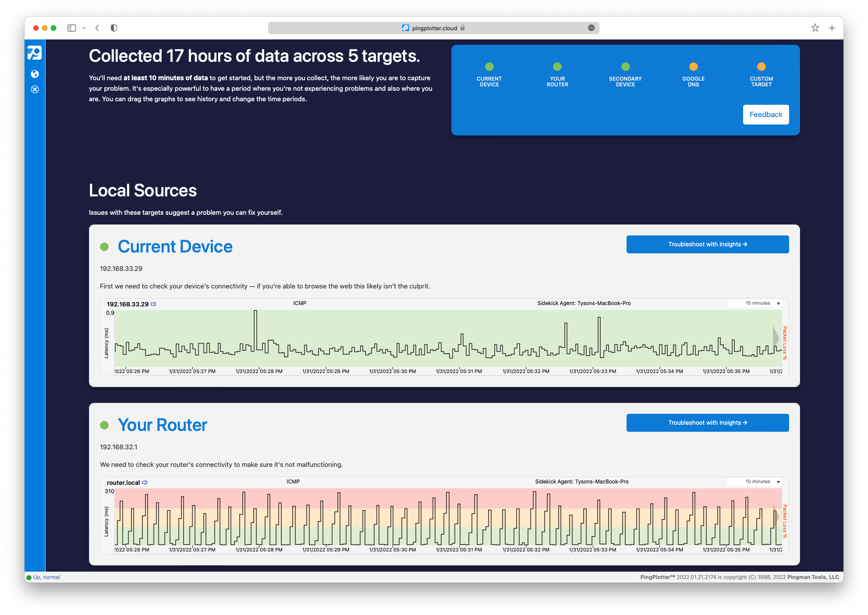868x615 pixels.
Task: Click the orange Google DNS status dot
Action: [x=693, y=67]
